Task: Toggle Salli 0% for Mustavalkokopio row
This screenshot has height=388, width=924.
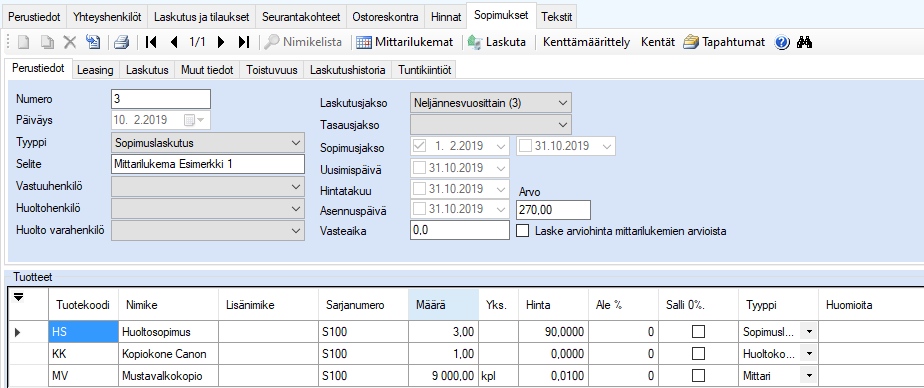Action: 698,375
